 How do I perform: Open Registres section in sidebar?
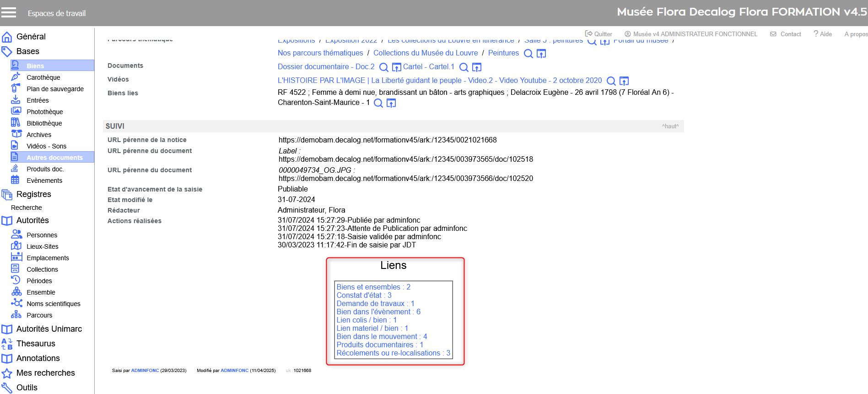click(x=33, y=194)
